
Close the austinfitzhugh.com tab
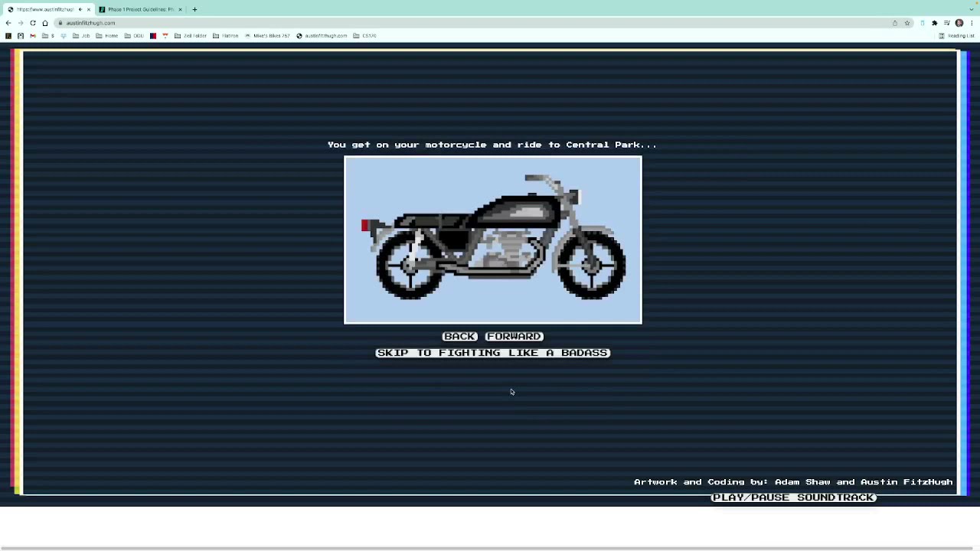click(x=89, y=9)
